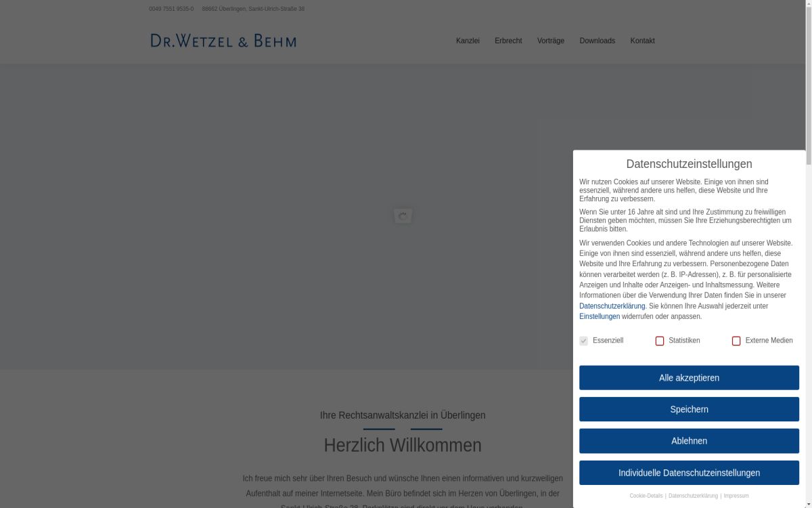This screenshot has height=508, width=812.
Task: Open the Downloads section
Action: tap(597, 41)
